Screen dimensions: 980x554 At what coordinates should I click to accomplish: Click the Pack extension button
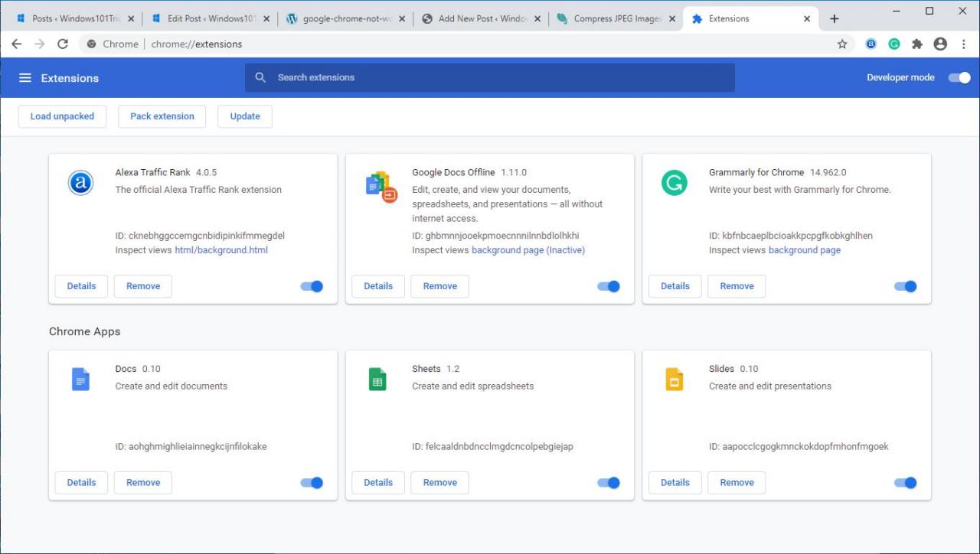pyautogui.click(x=162, y=116)
